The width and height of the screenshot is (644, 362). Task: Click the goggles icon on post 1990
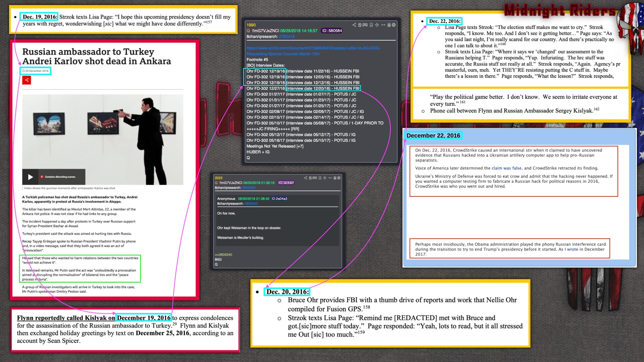coord(365,25)
